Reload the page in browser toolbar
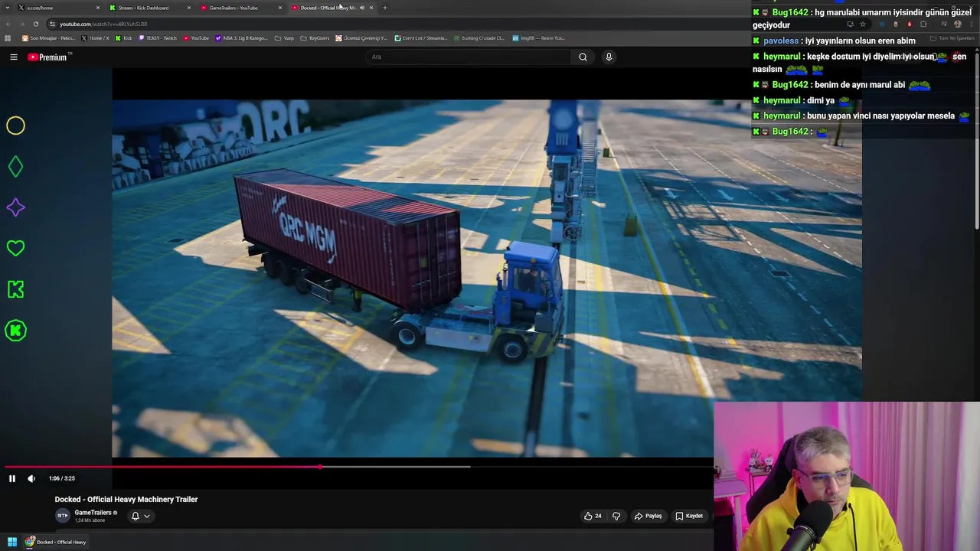The width and height of the screenshot is (980, 551). pyautogui.click(x=35, y=24)
